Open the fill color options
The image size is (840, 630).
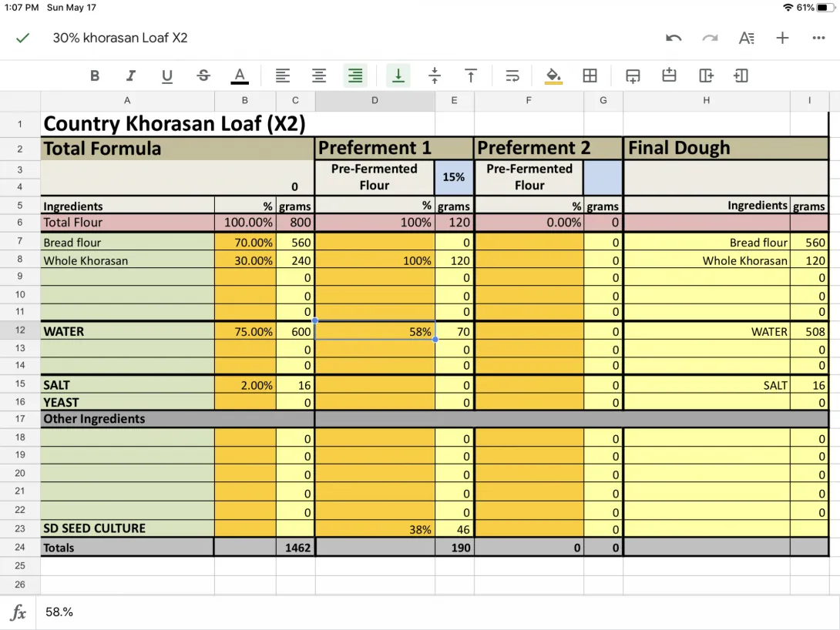(x=553, y=75)
